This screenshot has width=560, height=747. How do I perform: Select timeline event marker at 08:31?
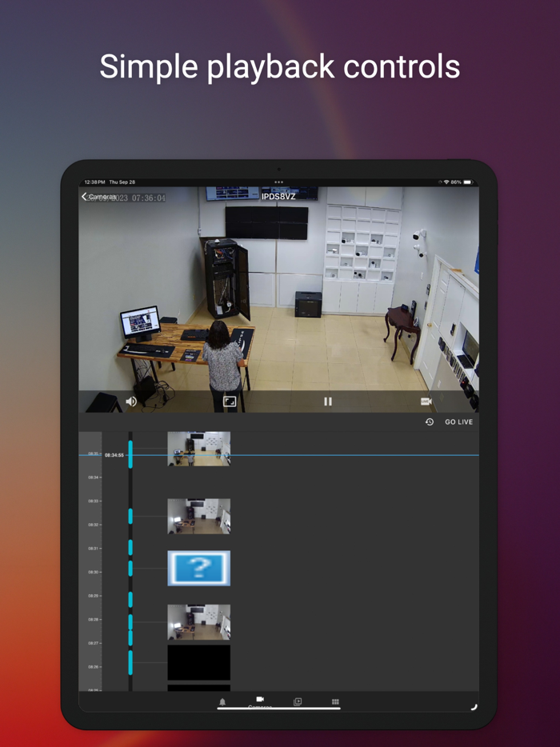130,547
